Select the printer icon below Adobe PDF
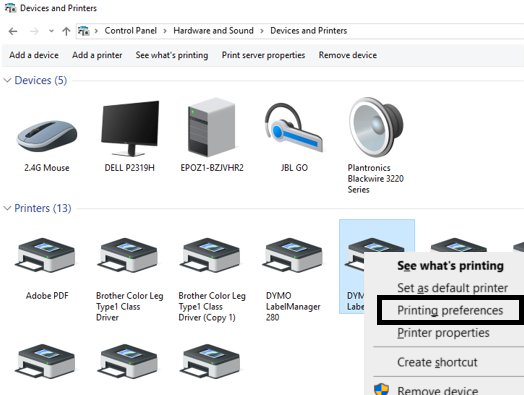The width and height of the screenshot is (524, 395). pos(45,361)
